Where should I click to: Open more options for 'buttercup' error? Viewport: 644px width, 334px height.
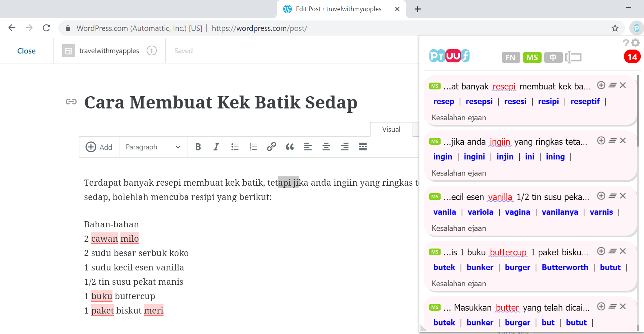tap(613, 251)
